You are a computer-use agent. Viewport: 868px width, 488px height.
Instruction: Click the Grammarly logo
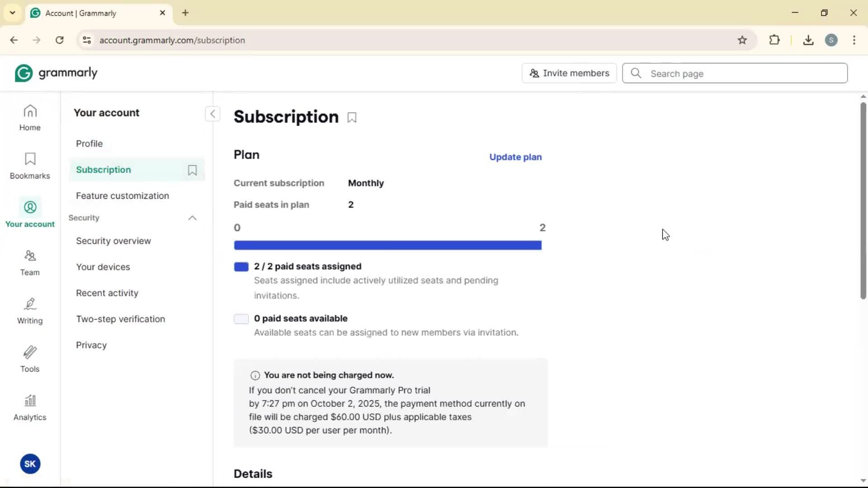point(56,73)
